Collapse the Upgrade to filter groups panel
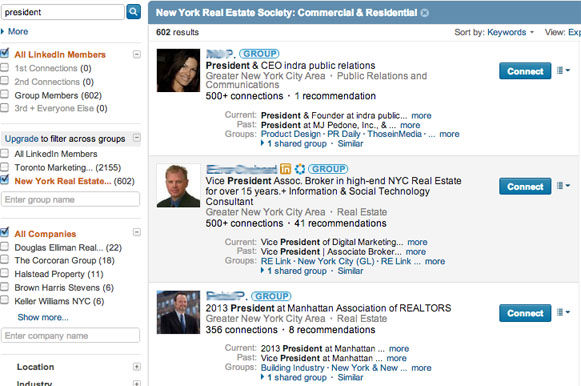 [137, 138]
